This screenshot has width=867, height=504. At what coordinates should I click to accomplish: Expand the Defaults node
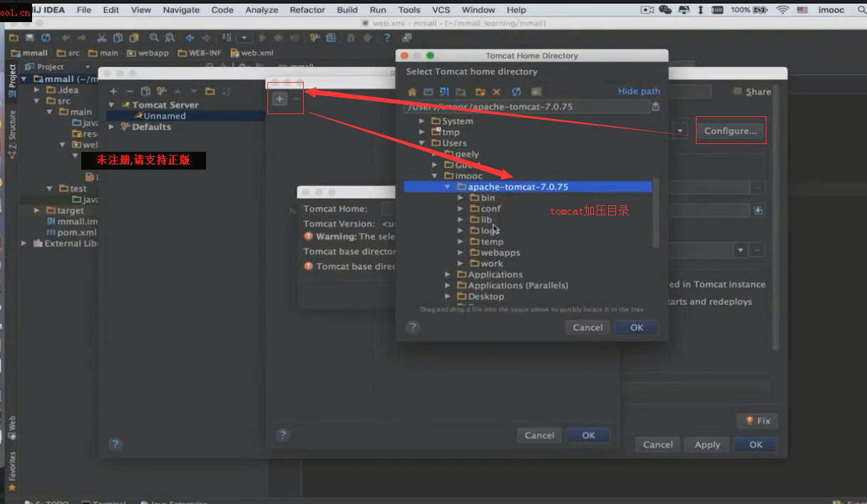coord(112,127)
